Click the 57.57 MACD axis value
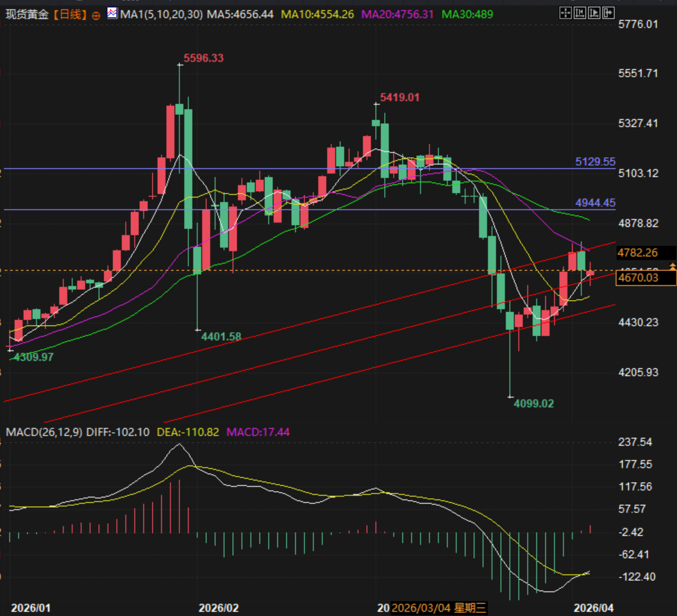 632,509
